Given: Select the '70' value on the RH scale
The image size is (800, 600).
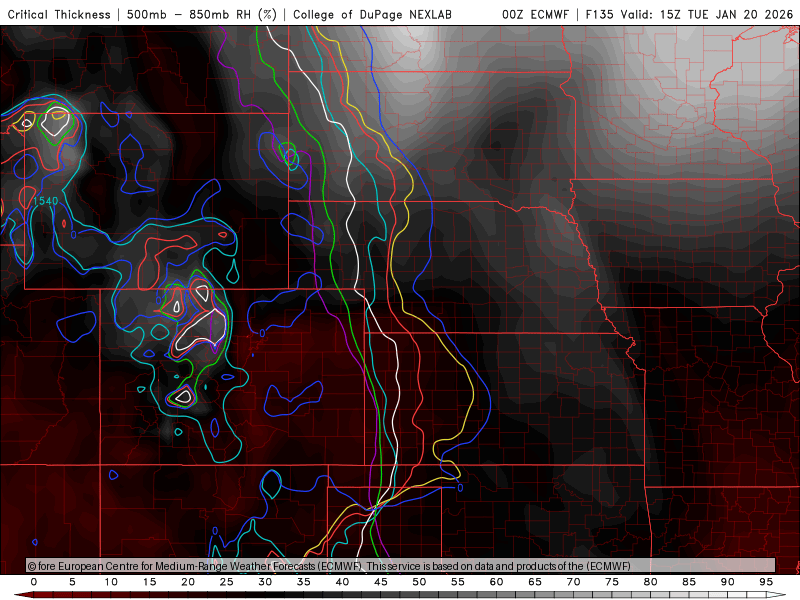Looking at the screenshot, I should tap(573, 582).
